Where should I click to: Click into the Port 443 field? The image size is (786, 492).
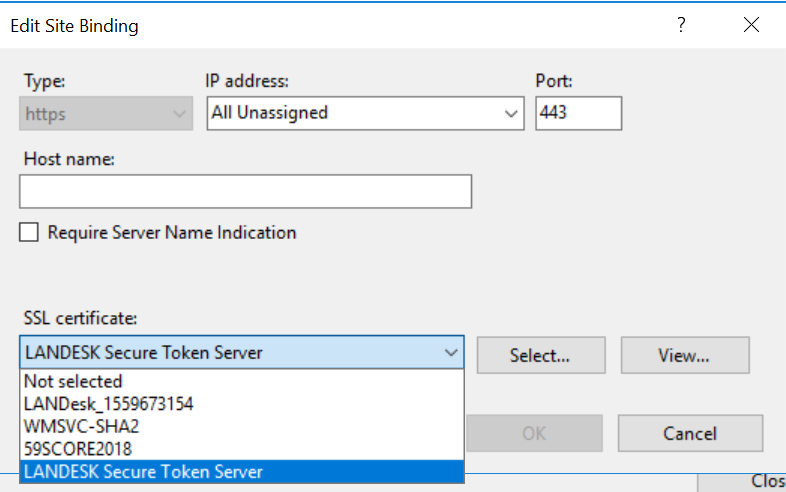click(x=578, y=113)
